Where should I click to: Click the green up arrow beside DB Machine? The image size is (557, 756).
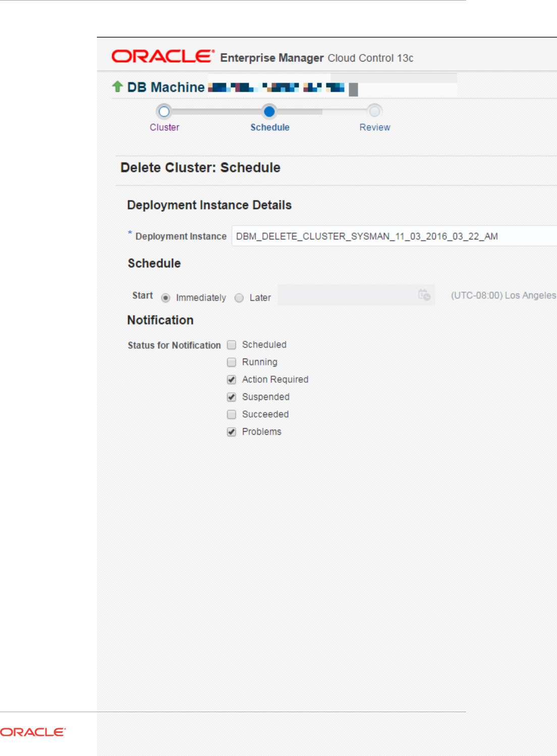click(118, 87)
